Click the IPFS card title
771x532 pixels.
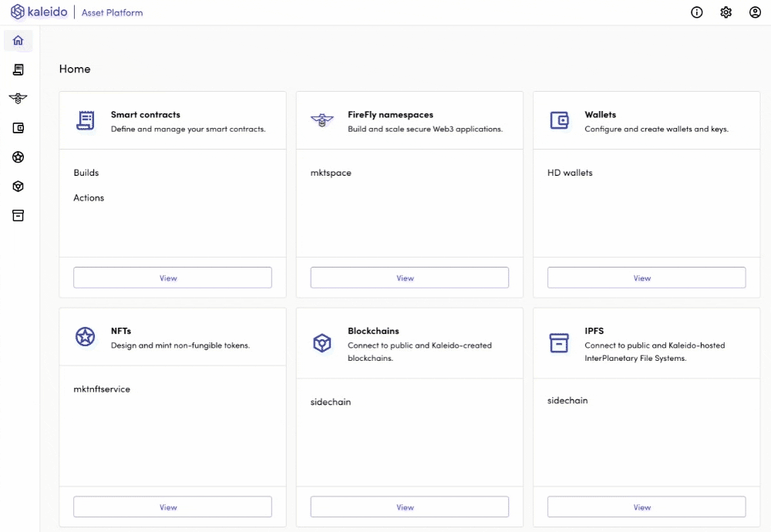[594, 331]
